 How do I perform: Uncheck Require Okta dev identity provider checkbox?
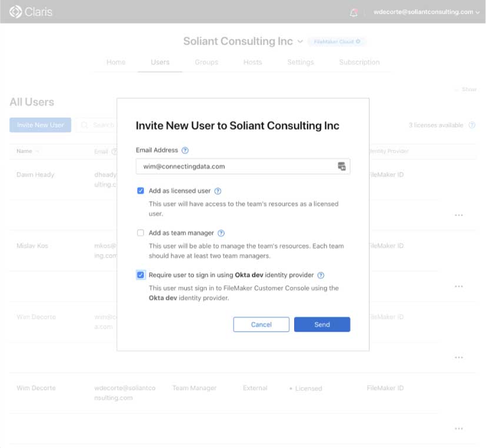click(141, 275)
